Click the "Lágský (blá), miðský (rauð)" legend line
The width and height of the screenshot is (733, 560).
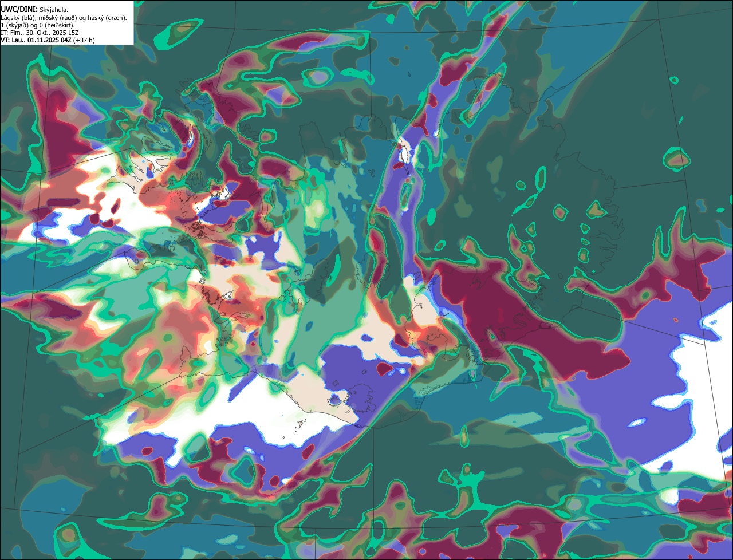point(64,18)
